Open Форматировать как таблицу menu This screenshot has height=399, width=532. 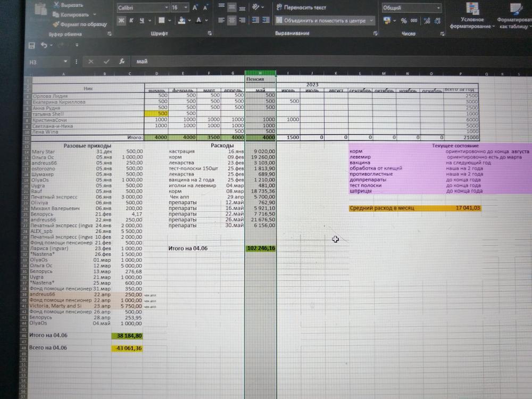tap(514, 15)
